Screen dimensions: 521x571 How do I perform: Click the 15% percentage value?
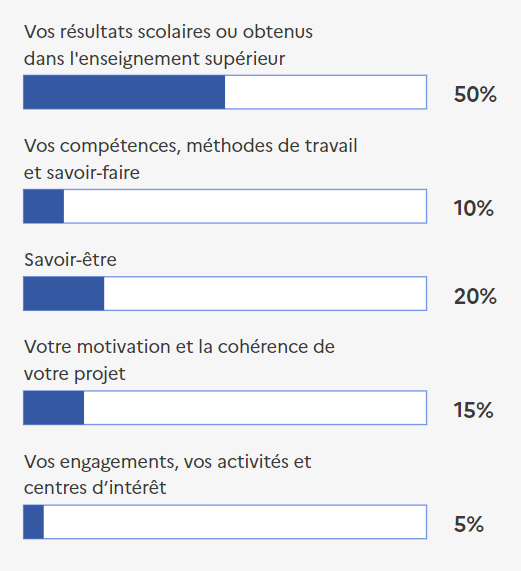[474, 410]
